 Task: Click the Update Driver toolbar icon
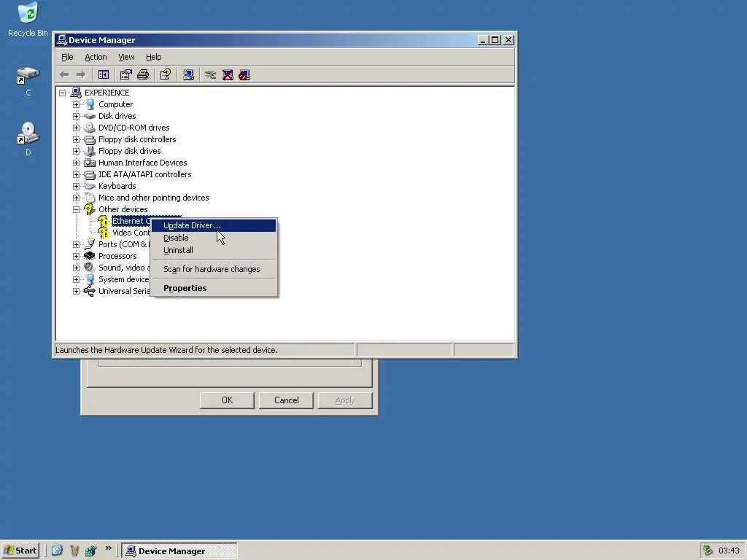tap(211, 75)
